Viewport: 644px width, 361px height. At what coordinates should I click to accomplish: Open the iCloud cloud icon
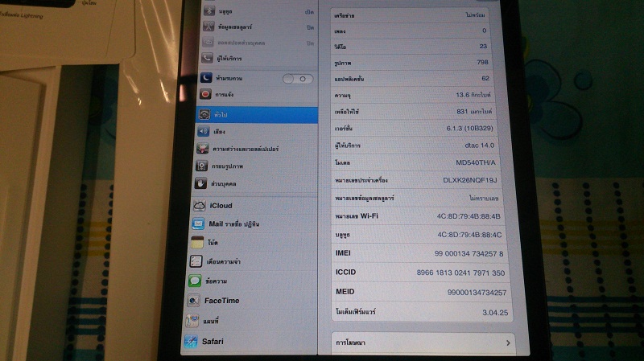click(199, 206)
